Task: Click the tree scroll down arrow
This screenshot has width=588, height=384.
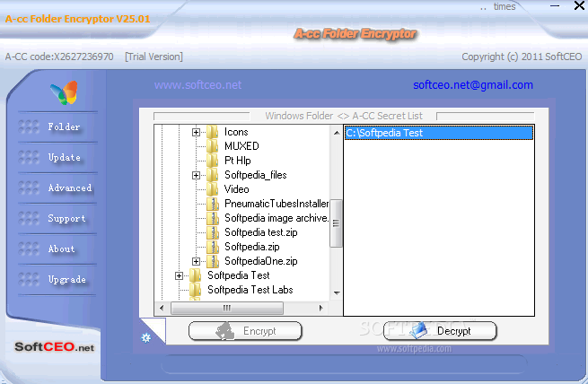Action: (337, 293)
